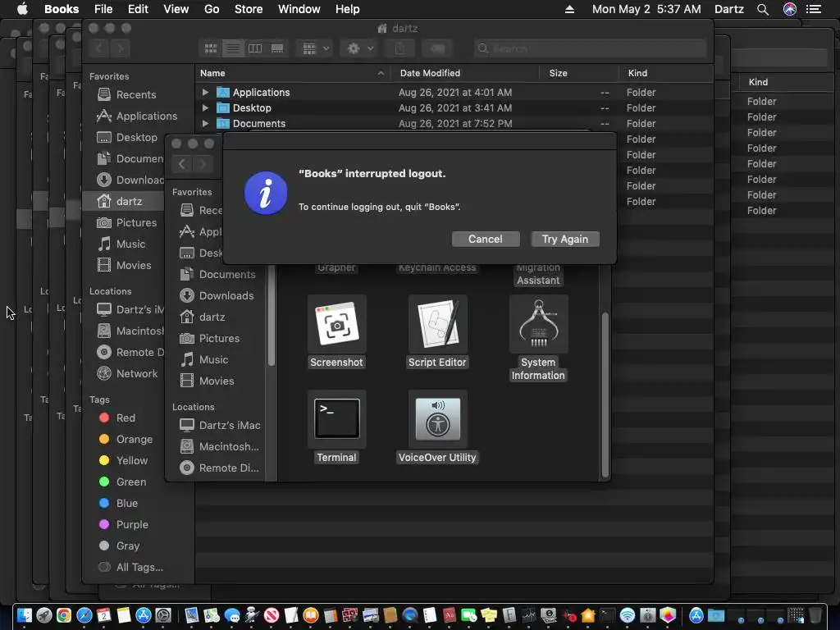This screenshot has width=840, height=630.
Task: Open the Trash in the Dock
Action: coord(815,615)
